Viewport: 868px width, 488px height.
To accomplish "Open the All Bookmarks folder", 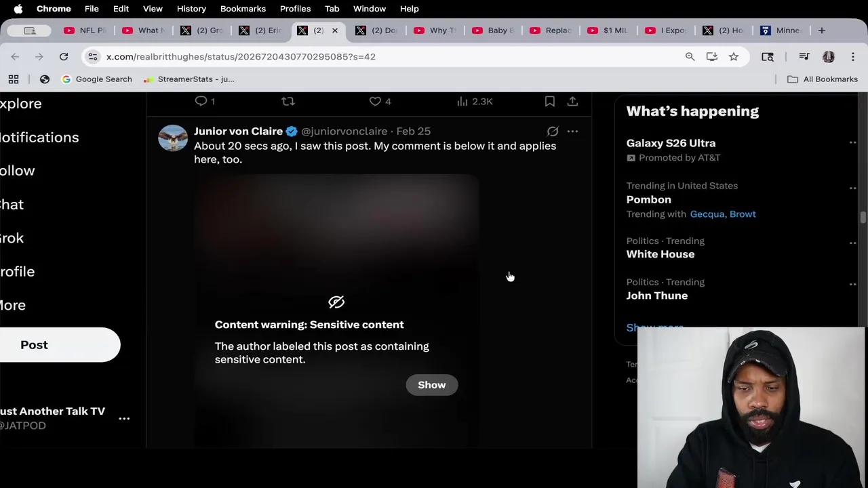I will tap(823, 79).
